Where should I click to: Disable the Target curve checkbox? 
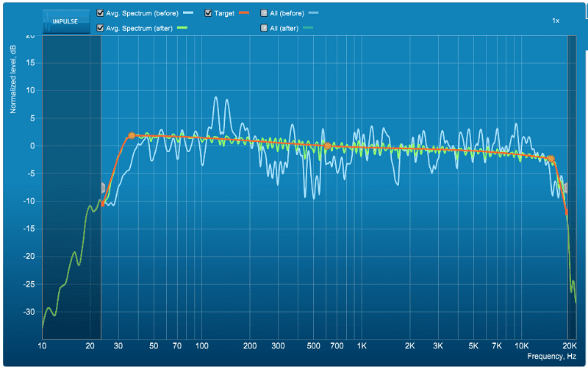coord(208,13)
